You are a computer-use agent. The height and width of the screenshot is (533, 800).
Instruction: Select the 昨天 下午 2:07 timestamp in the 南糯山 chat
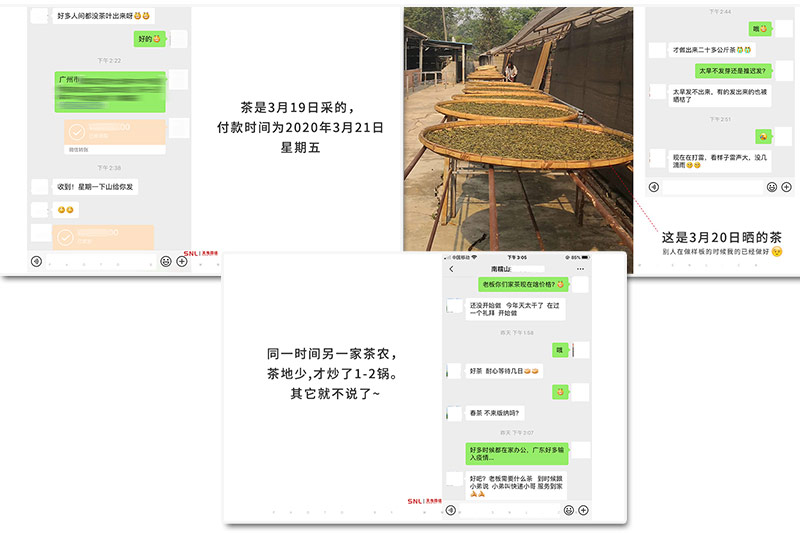517,433
